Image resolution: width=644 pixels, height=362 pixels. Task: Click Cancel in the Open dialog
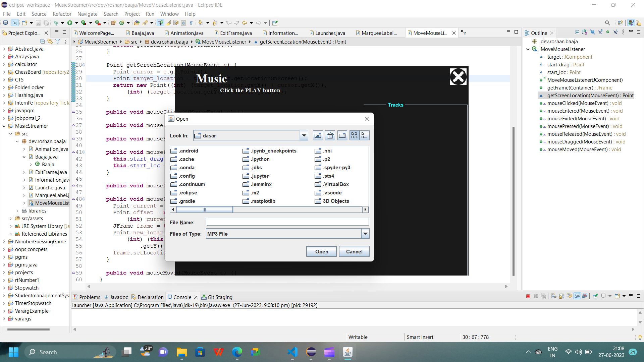(354, 251)
